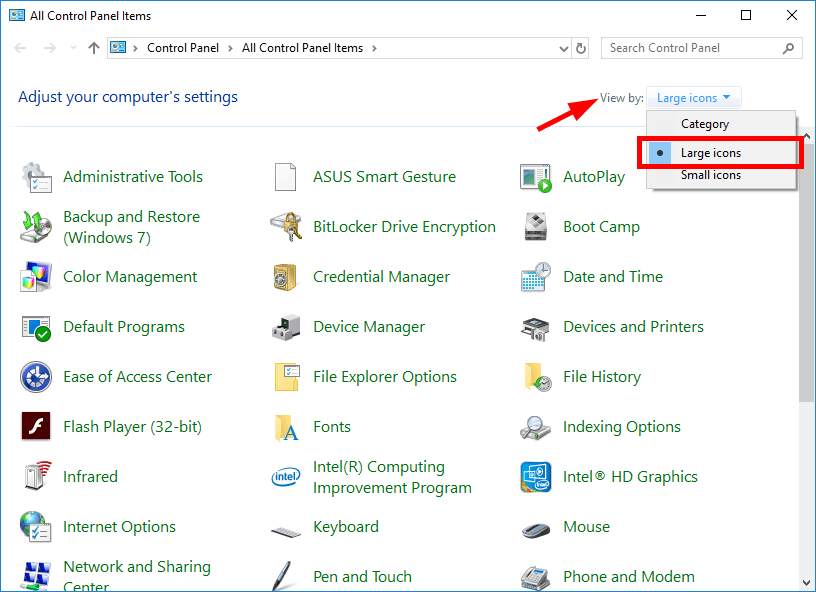This screenshot has width=816, height=592.
Task: Open the Device Manager icon
Action: 286,327
